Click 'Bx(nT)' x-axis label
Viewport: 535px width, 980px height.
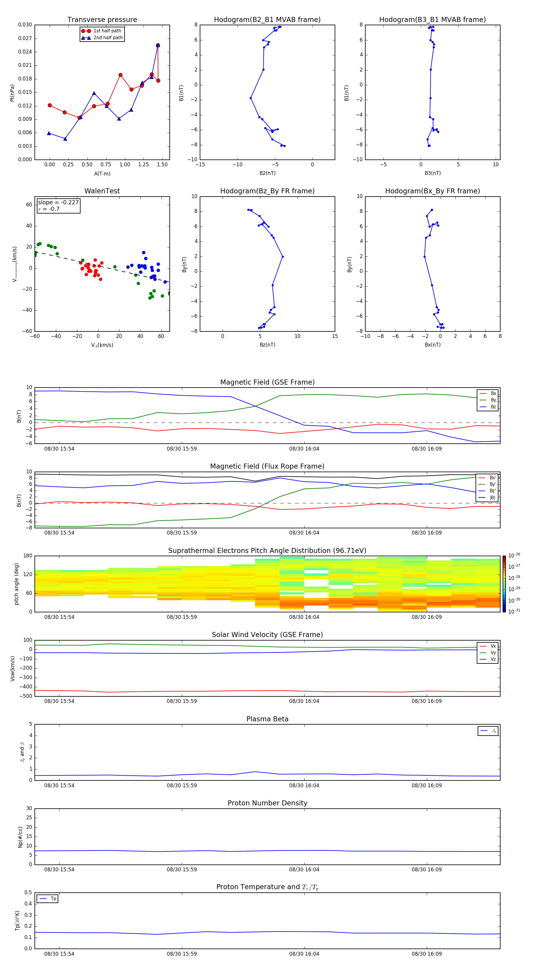pyautogui.click(x=432, y=345)
